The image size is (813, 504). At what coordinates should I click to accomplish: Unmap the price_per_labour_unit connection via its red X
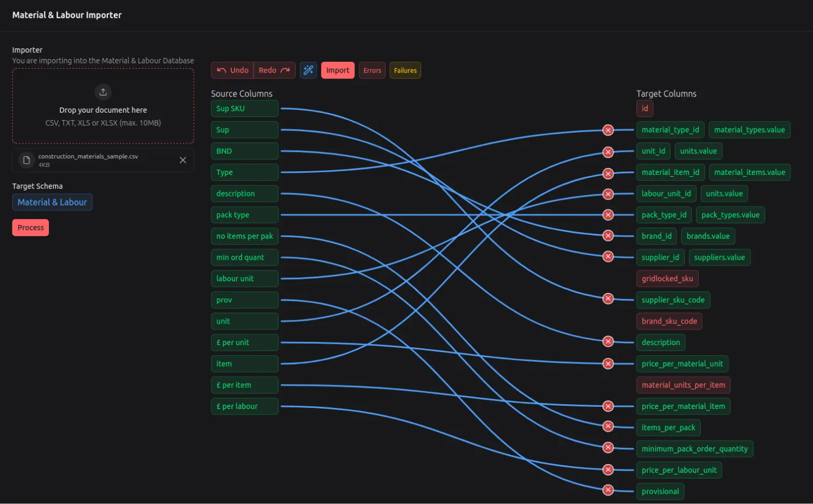(608, 469)
